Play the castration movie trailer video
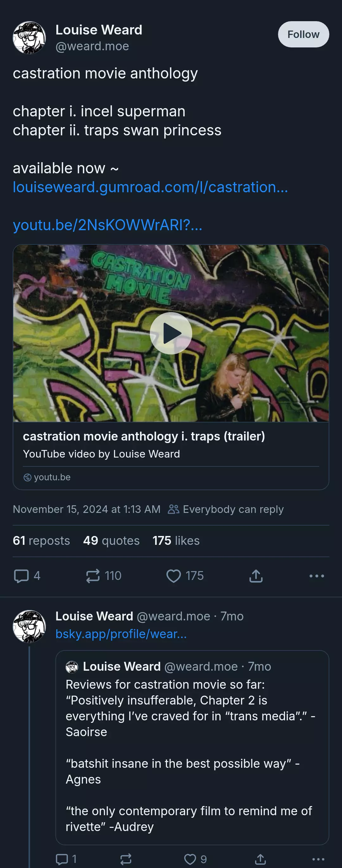This screenshot has height=868, width=342. pyautogui.click(x=171, y=333)
